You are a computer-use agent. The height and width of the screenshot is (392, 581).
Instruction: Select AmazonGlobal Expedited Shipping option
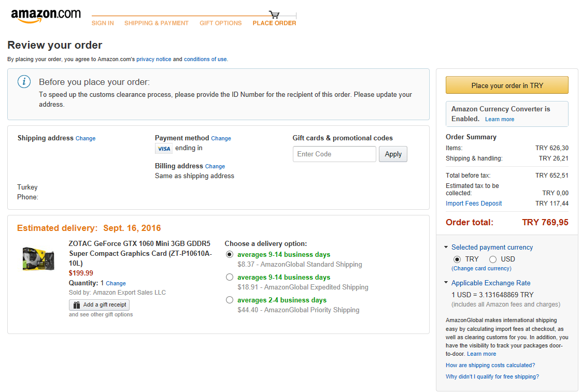230,277
